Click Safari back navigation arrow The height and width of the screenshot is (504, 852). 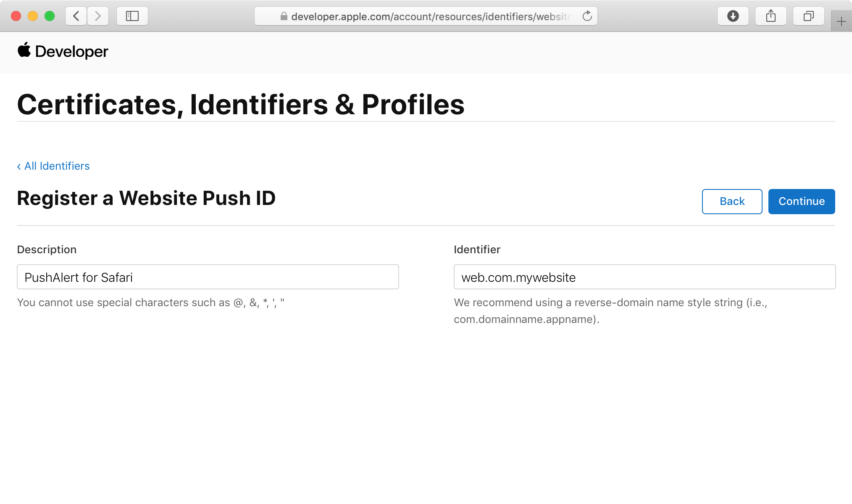coord(76,16)
